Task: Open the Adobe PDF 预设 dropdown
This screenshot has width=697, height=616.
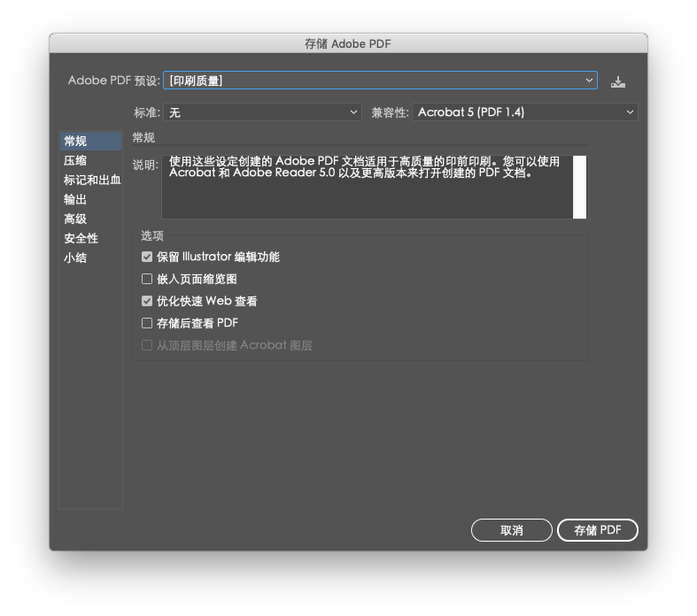Action: coord(380,81)
